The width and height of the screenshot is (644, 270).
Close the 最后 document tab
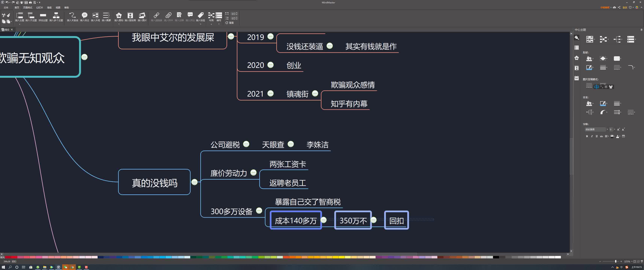[12, 30]
